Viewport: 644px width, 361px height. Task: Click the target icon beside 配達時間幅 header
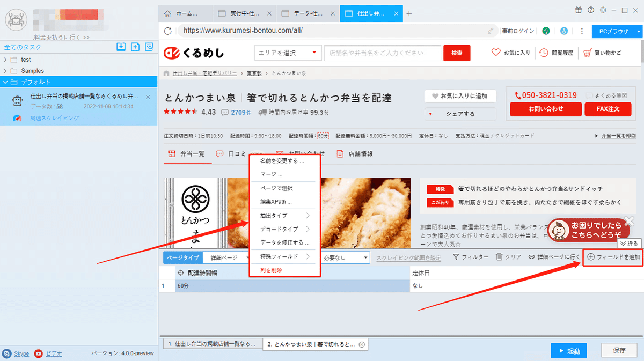(180, 273)
